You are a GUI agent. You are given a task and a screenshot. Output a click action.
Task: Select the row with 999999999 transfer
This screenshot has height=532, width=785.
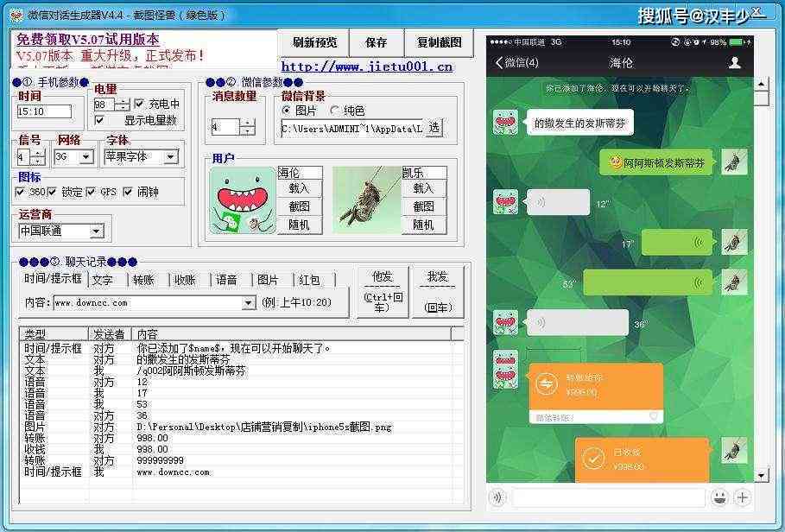242,460
